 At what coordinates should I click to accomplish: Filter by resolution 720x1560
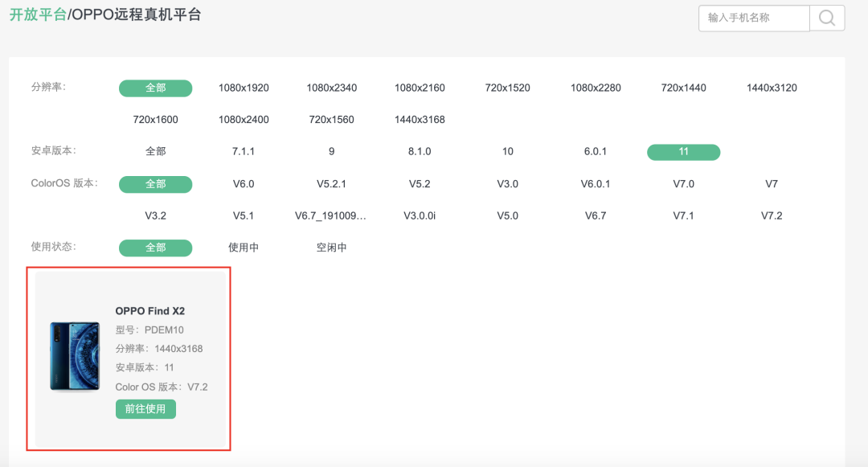coord(332,120)
